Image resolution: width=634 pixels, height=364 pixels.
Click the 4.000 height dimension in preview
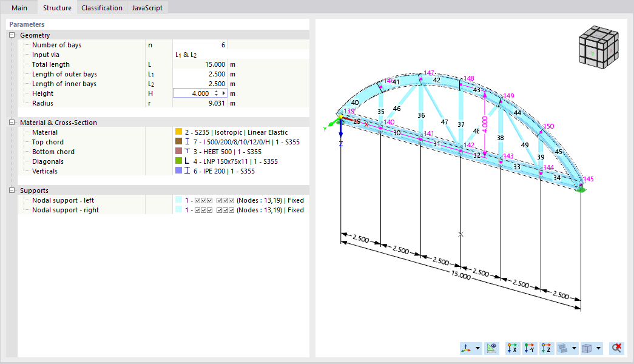(485, 124)
